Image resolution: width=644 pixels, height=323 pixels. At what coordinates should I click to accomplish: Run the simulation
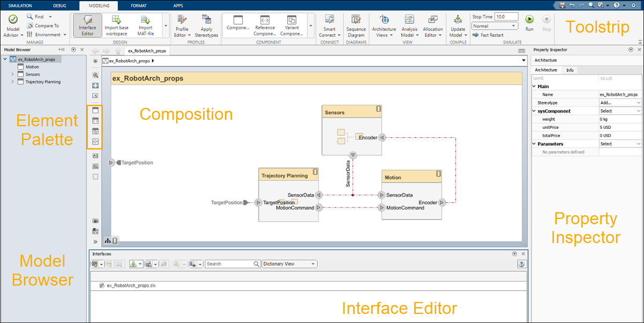(x=529, y=23)
